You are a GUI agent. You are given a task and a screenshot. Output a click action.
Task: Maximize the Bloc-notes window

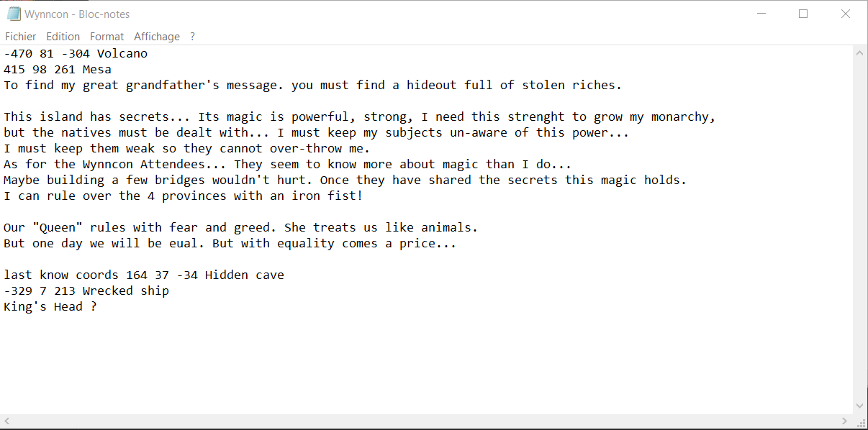[x=803, y=14]
